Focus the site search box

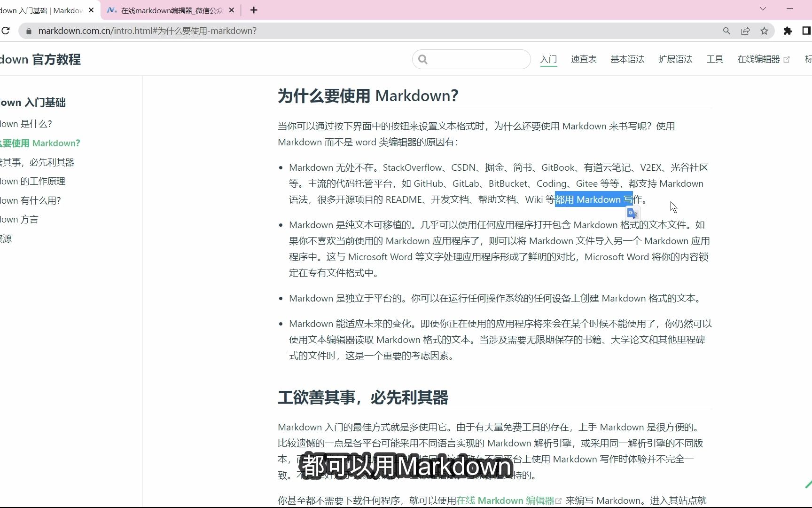pyautogui.click(x=471, y=59)
